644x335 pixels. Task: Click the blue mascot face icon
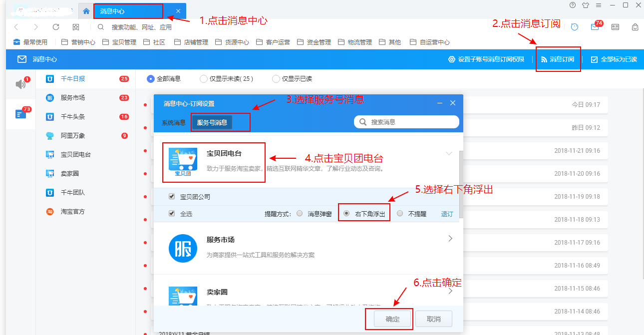tap(575, 27)
